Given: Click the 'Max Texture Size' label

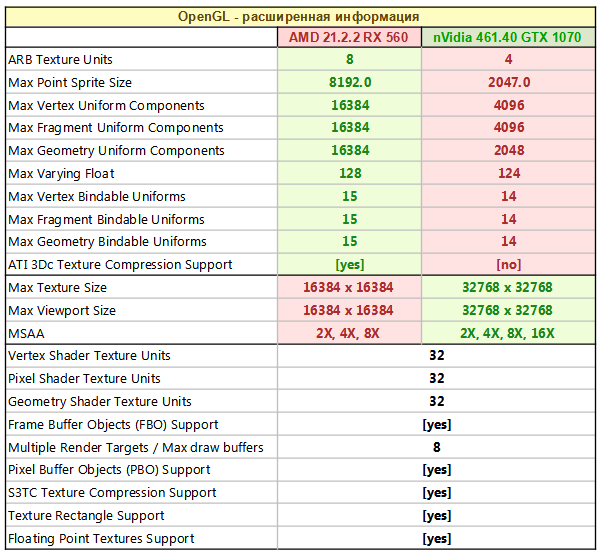Looking at the screenshot, I should (57, 288).
